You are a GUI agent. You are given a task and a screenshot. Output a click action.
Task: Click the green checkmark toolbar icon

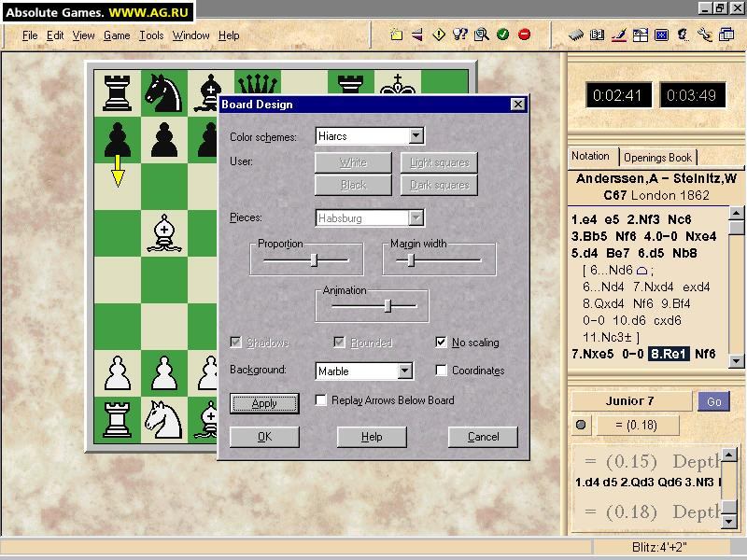[x=502, y=35]
